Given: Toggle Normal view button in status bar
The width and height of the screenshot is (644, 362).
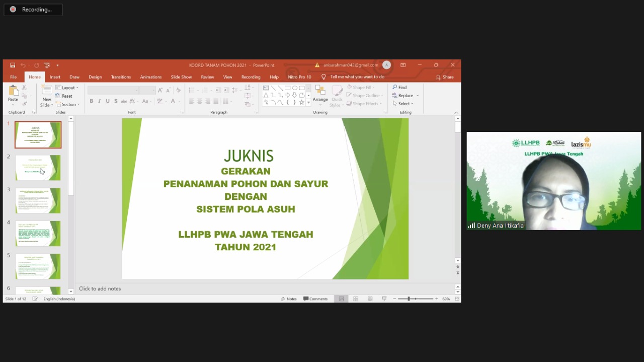Looking at the screenshot, I should coord(341,299).
